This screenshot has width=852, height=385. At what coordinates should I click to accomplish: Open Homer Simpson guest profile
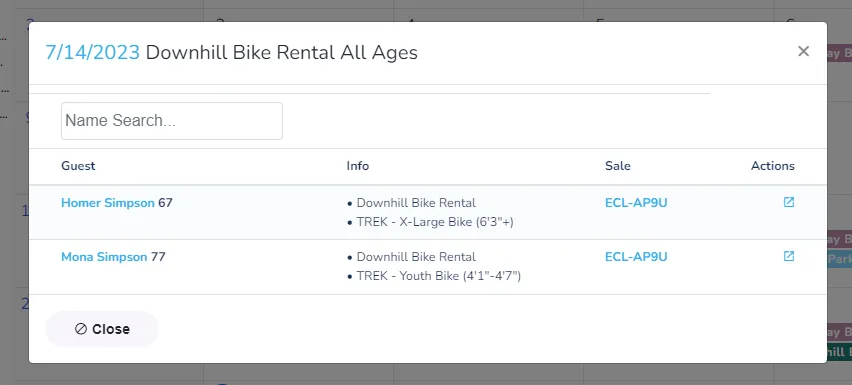(x=108, y=203)
